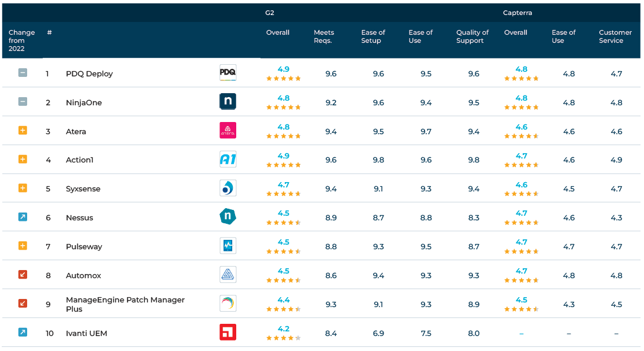Click the Meets Reqs. column header

pos(324,36)
